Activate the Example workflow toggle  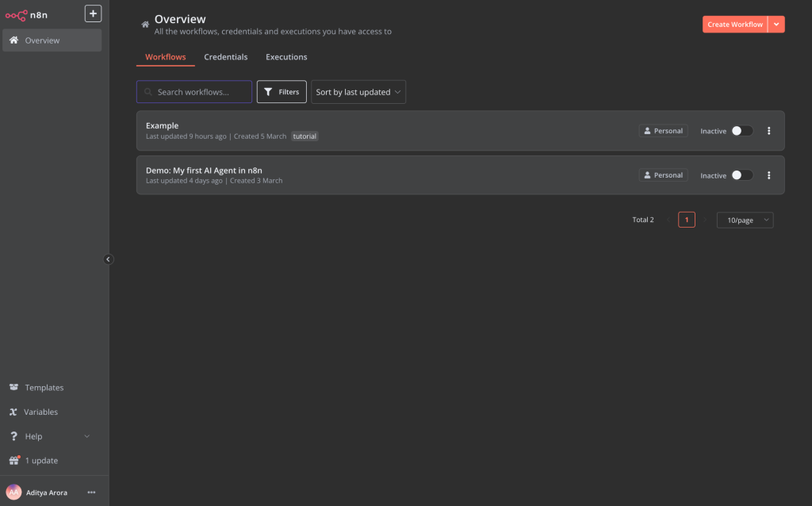742,131
